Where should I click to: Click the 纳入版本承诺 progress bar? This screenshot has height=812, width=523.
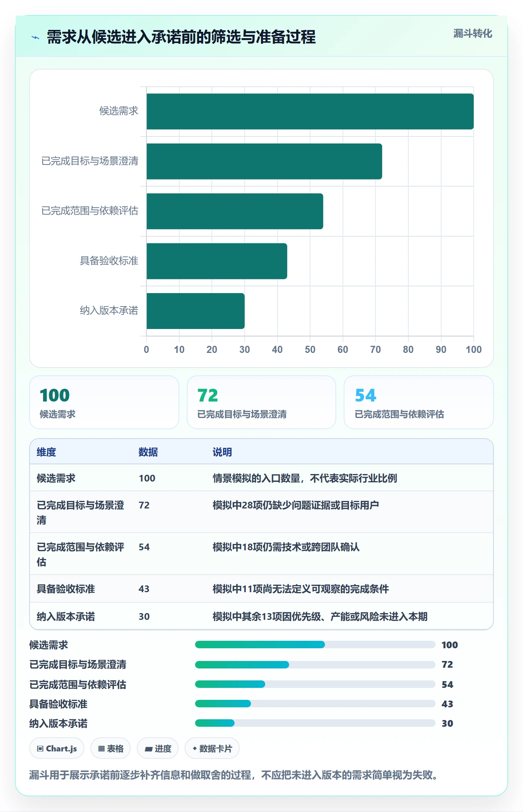pyautogui.click(x=315, y=723)
